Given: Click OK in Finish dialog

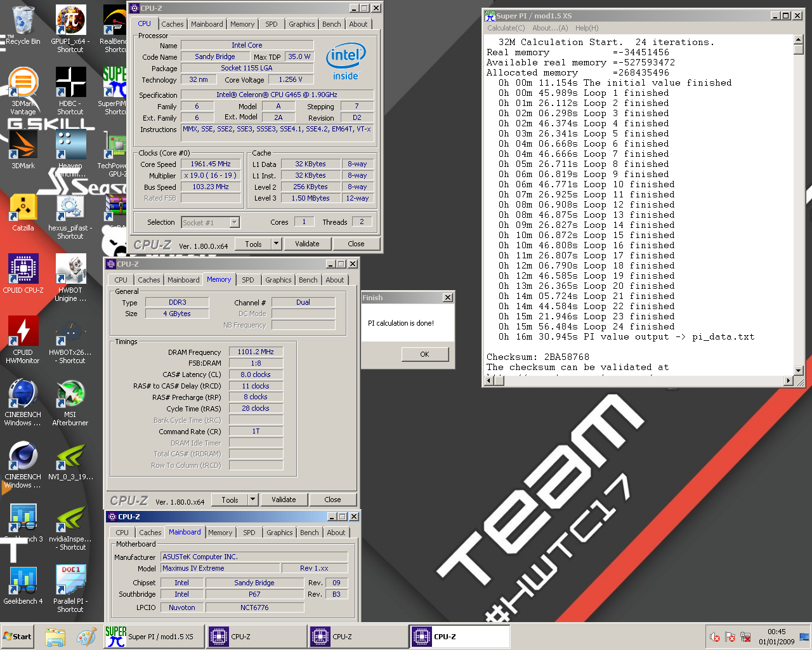Looking at the screenshot, I should coord(425,354).
